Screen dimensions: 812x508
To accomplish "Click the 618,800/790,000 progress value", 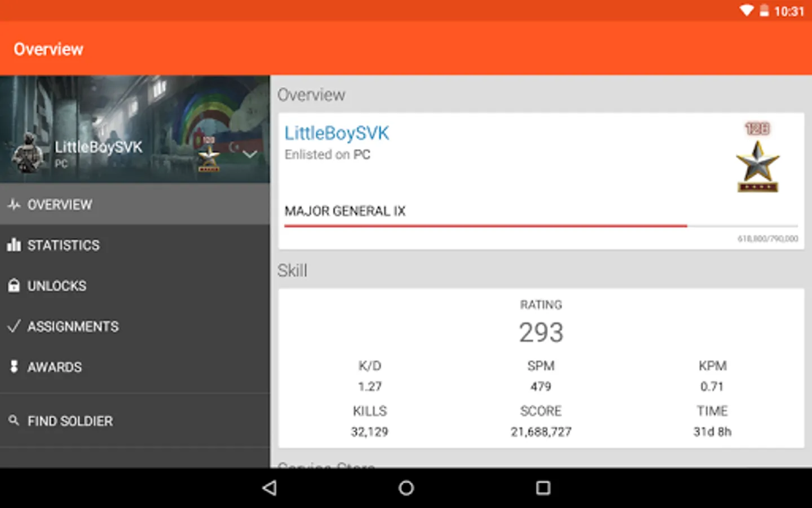I will pyautogui.click(x=768, y=239).
